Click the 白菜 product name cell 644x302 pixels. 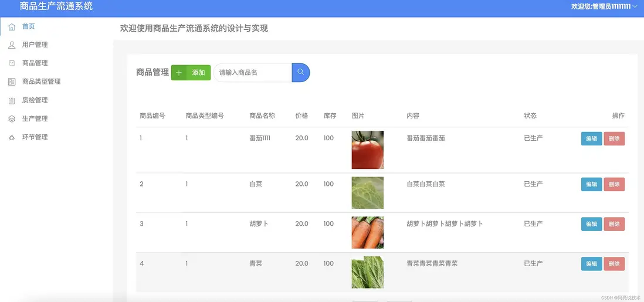pos(256,184)
